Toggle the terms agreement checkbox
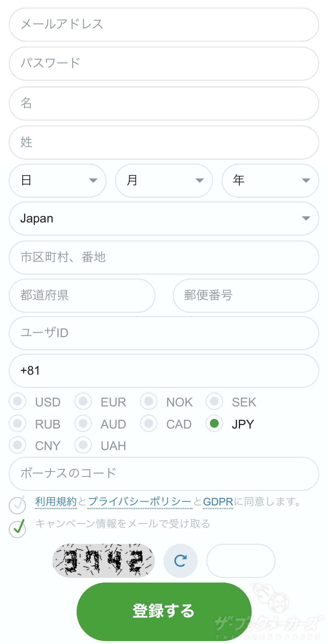 (x=17, y=504)
